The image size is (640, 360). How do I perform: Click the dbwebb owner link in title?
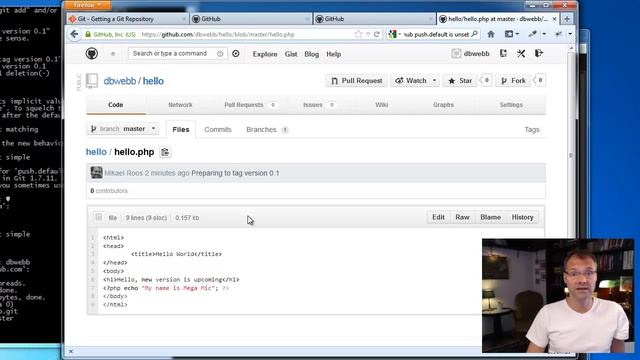coord(120,81)
